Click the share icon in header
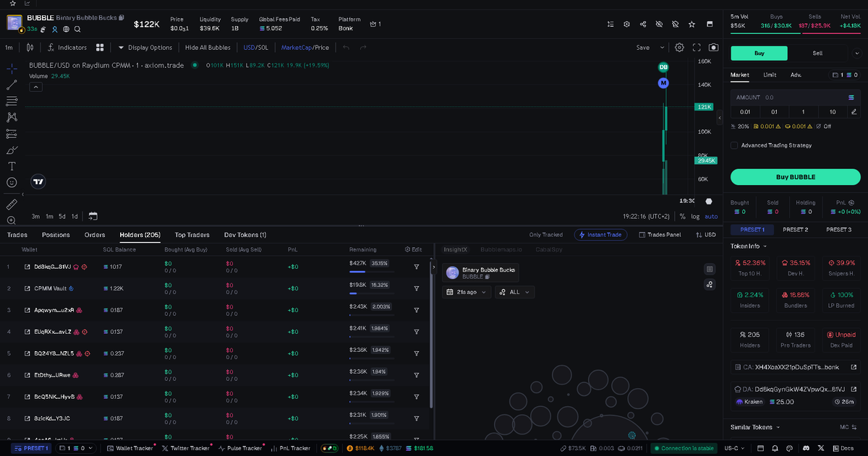Viewport: 868px width, 456px height. [x=643, y=24]
